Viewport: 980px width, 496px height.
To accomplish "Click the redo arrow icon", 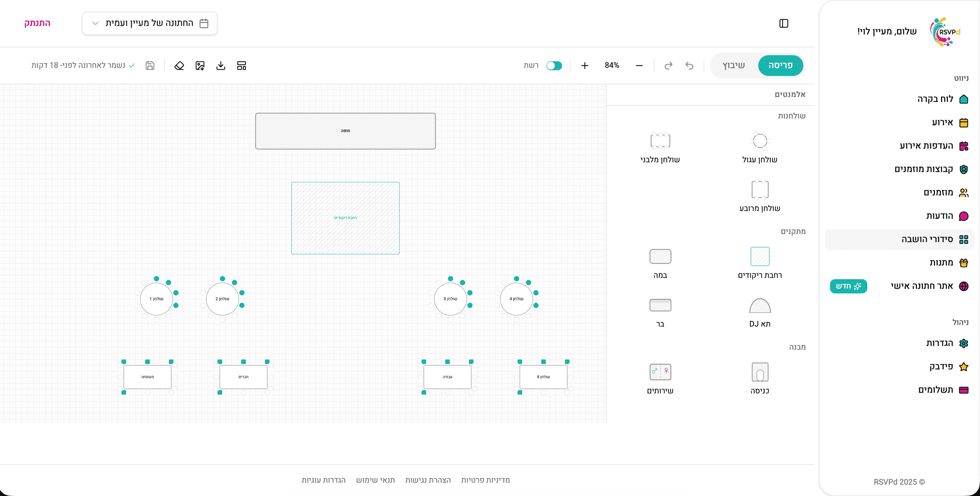I will (x=668, y=66).
